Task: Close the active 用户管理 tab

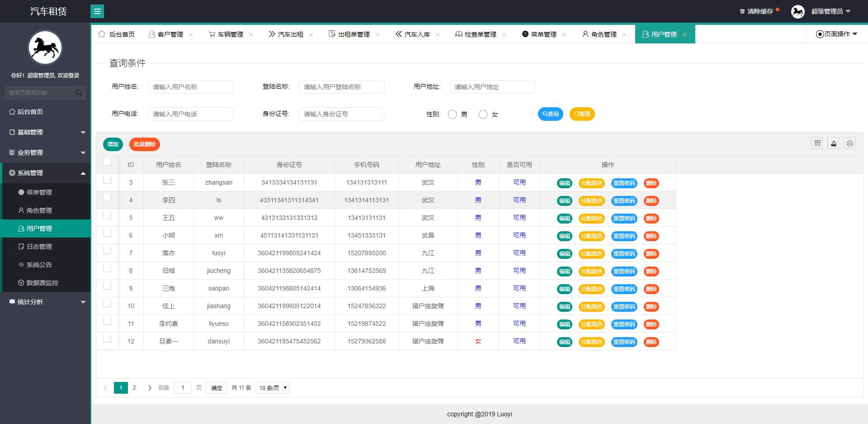Action: click(x=684, y=35)
